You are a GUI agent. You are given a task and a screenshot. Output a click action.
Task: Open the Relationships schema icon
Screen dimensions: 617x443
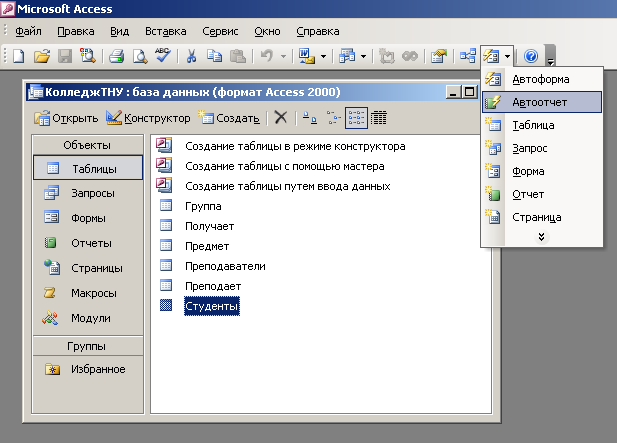468,56
